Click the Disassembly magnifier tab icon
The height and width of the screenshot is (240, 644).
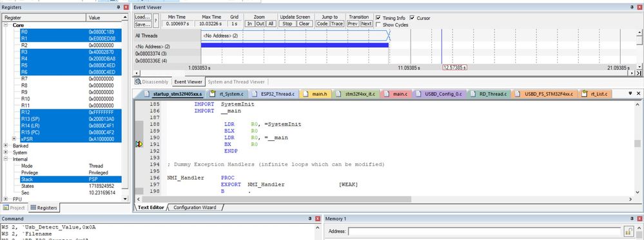tap(137, 82)
